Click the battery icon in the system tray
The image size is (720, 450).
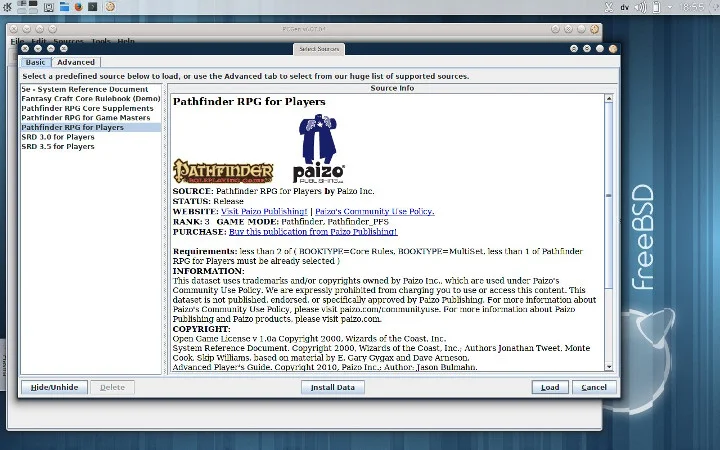[656, 7]
